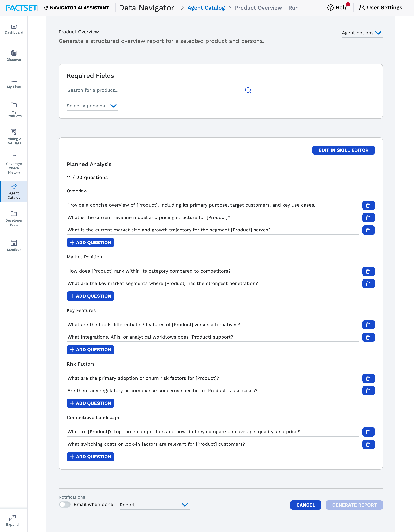Open the Select a persona dropdown
Screen dimensions: 414x532
coord(92,106)
